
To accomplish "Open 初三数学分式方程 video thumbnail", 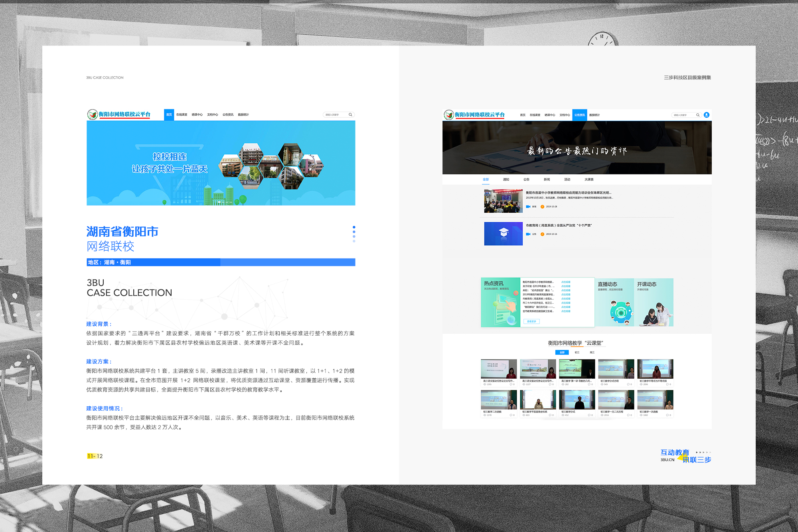I will [616, 369].
